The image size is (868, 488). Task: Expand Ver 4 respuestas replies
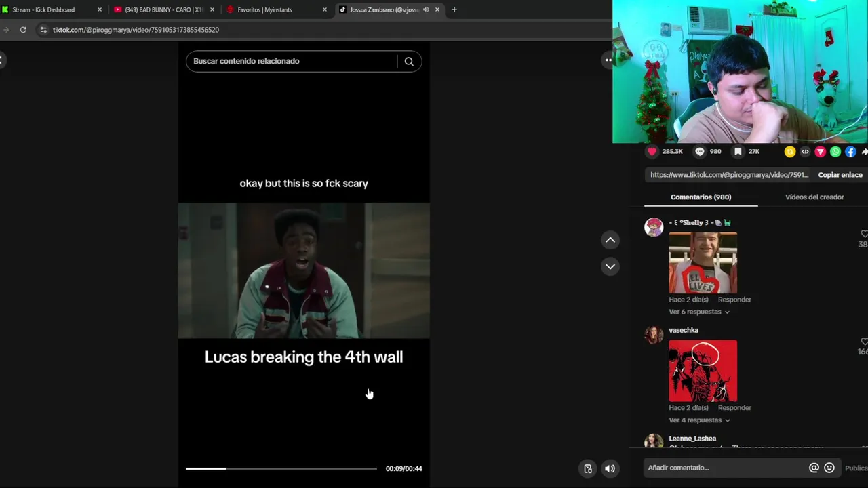pos(699,420)
